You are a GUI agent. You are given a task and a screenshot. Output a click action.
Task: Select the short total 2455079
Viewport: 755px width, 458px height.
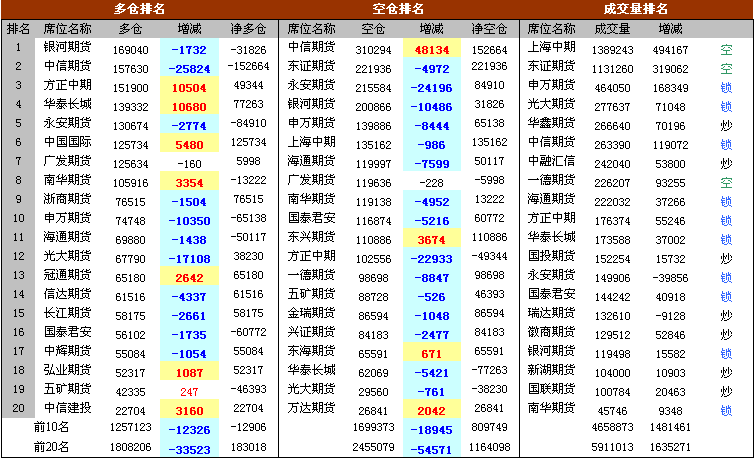point(373,447)
